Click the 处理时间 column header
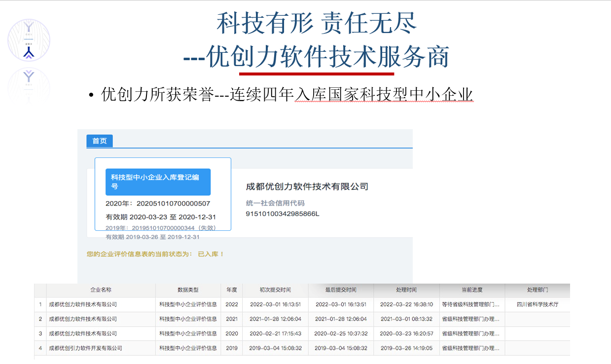 pos(406,290)
